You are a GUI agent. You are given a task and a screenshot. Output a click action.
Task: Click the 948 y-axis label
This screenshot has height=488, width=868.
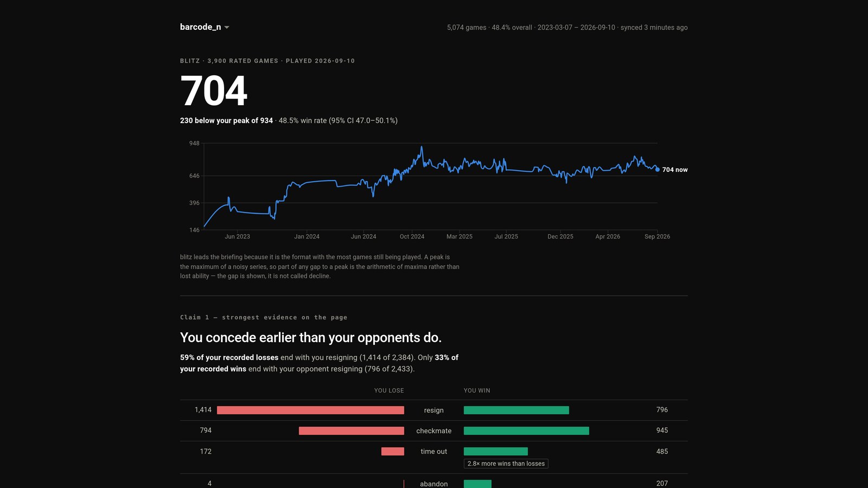coord(194,144)
